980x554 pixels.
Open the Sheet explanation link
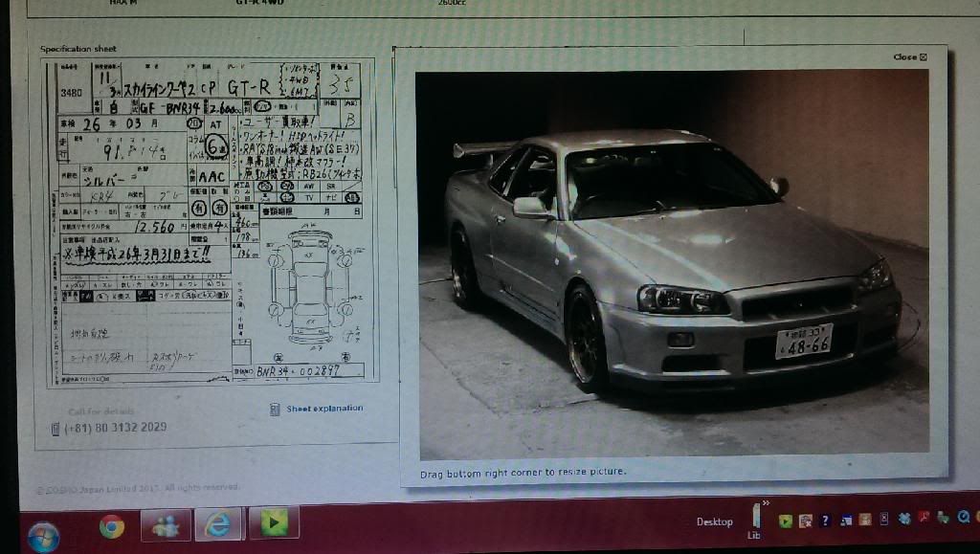coord(324,408)
